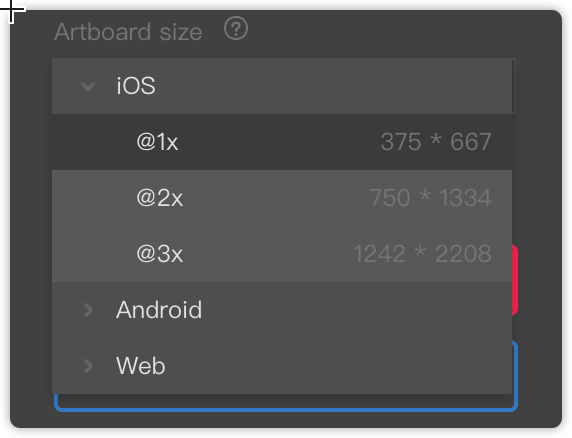Open the Artboard size help question-mark icon

tap(236, 28)
